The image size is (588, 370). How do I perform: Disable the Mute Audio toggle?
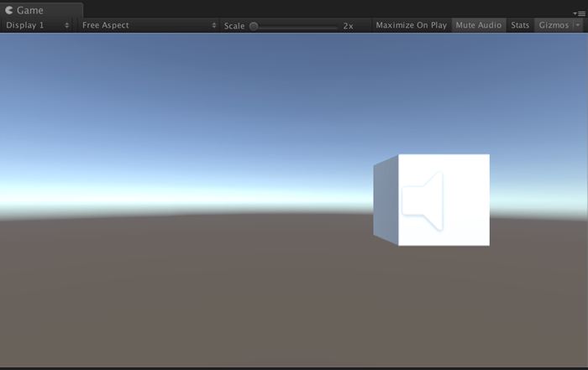click(x=478, y=25)
